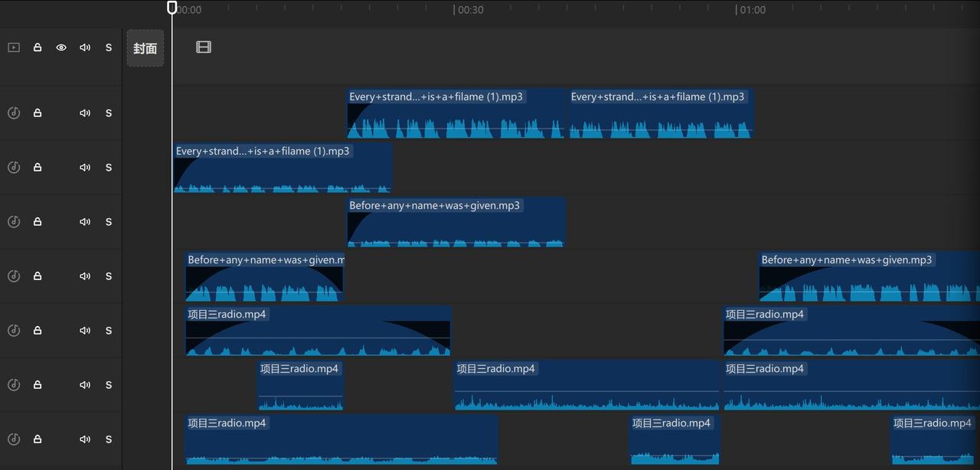Mute the sixth audio track
980x470 pixels.
[85, 384]
